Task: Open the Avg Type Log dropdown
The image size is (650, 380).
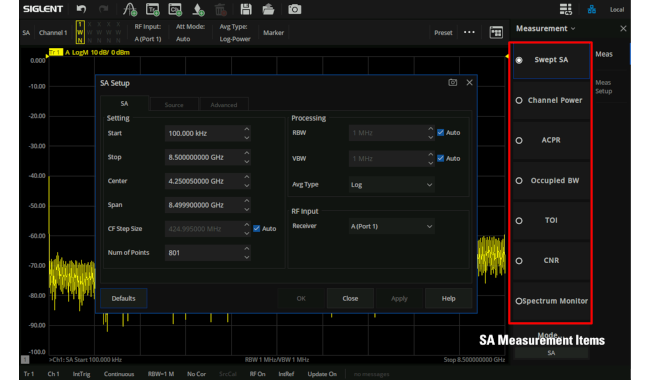Action: pyautogui.click(x=391, y=185)
